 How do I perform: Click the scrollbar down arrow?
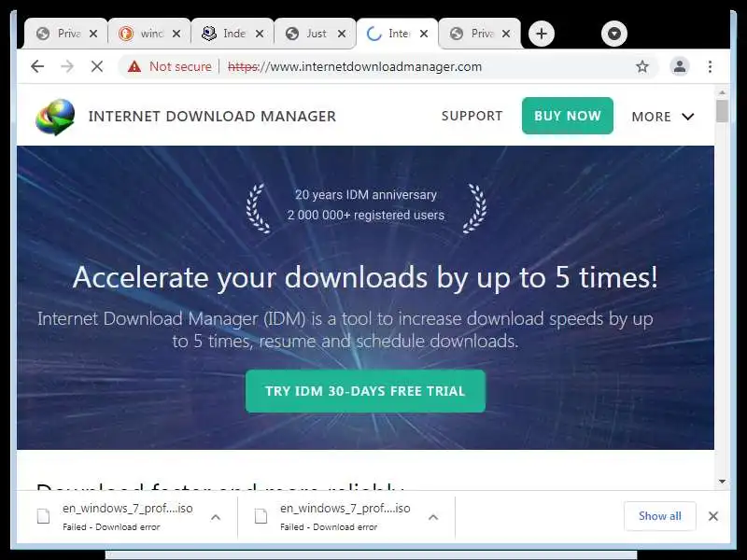[x=722, y=482]
